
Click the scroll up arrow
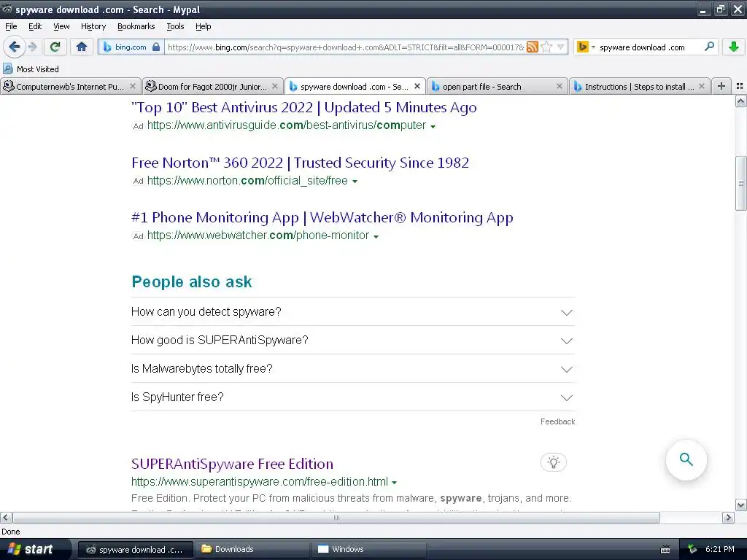point(740,101)
